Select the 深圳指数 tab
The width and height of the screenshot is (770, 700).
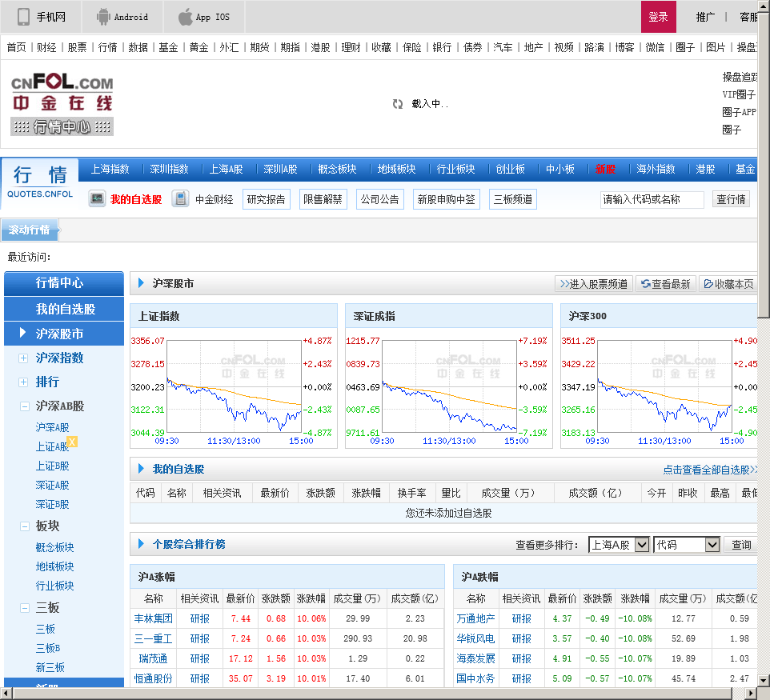point(169,169)
